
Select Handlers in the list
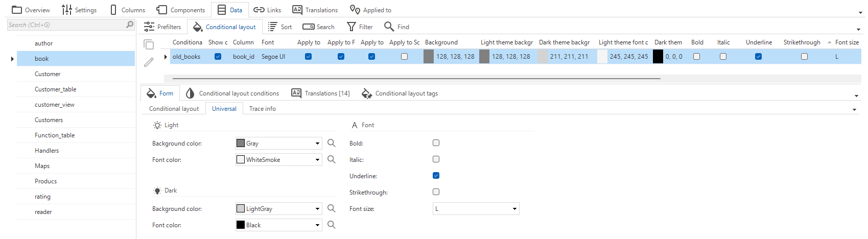76,151
